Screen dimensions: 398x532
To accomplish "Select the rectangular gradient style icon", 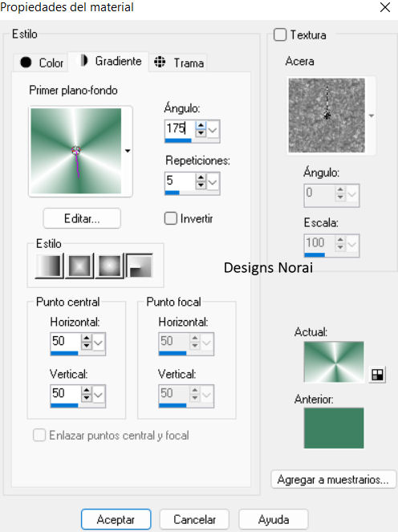I will 79,266.
